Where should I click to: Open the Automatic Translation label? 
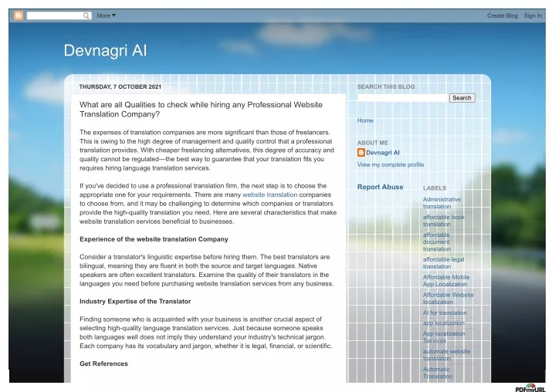438,373
